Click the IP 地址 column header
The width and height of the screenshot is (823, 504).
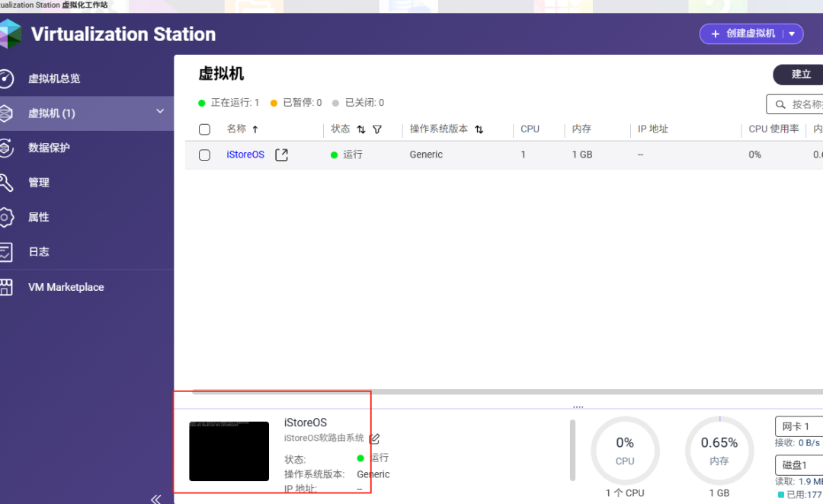tap(653, 129)
